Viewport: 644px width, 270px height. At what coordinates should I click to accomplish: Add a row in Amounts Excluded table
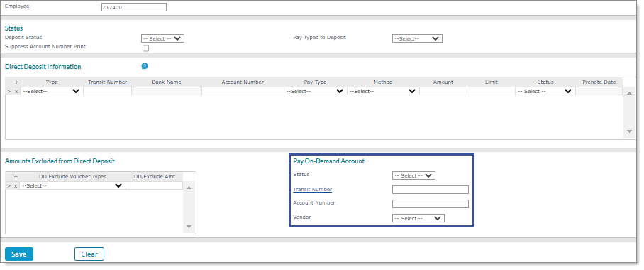point(16,177)
